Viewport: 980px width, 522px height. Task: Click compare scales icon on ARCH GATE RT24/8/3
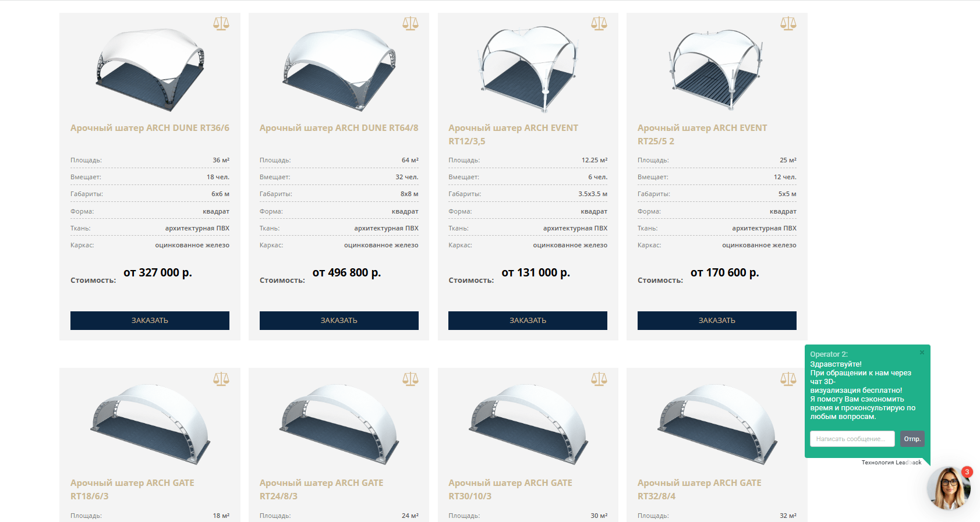[411, 379]
